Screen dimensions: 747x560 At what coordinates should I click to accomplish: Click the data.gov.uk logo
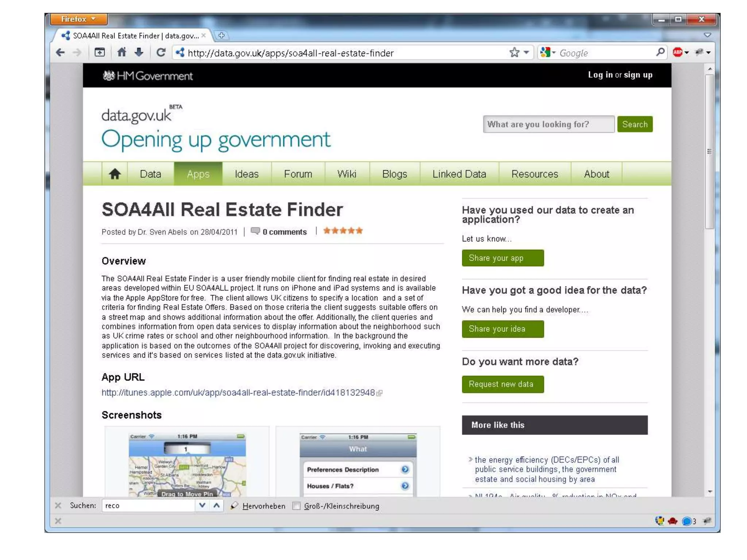click(142, 114)
